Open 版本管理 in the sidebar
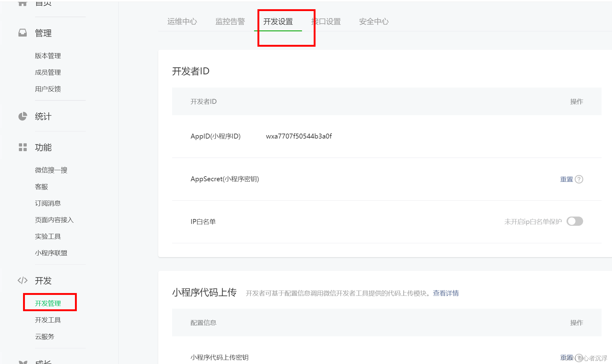The image size is (612, 364). 48,56
